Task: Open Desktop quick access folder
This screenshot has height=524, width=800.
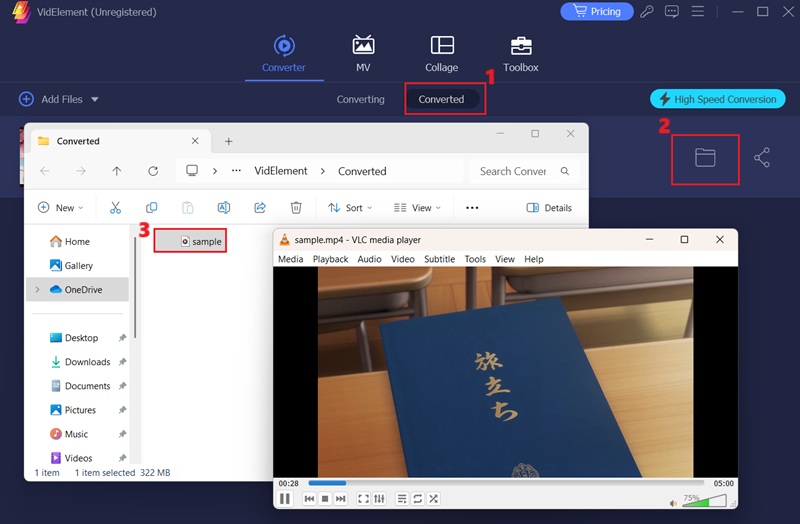Action: [74, 338]
